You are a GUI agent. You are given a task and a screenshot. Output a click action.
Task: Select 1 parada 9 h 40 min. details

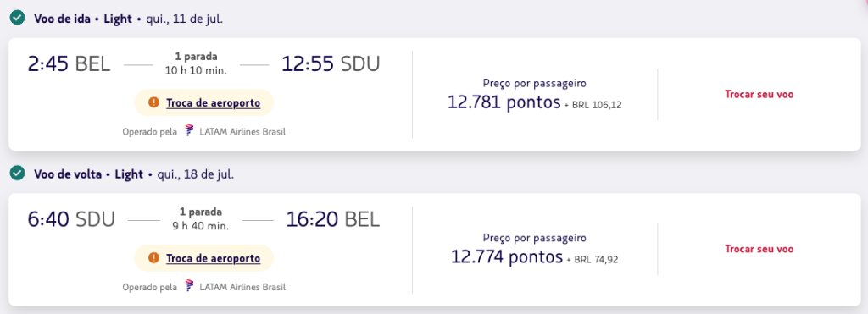point(200,219)
